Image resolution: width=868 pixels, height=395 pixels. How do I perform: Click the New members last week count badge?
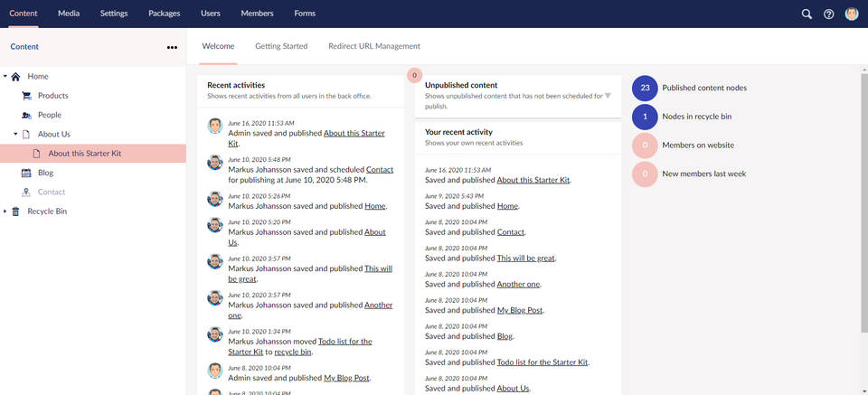pyautogui.click(x=645, y=174)
